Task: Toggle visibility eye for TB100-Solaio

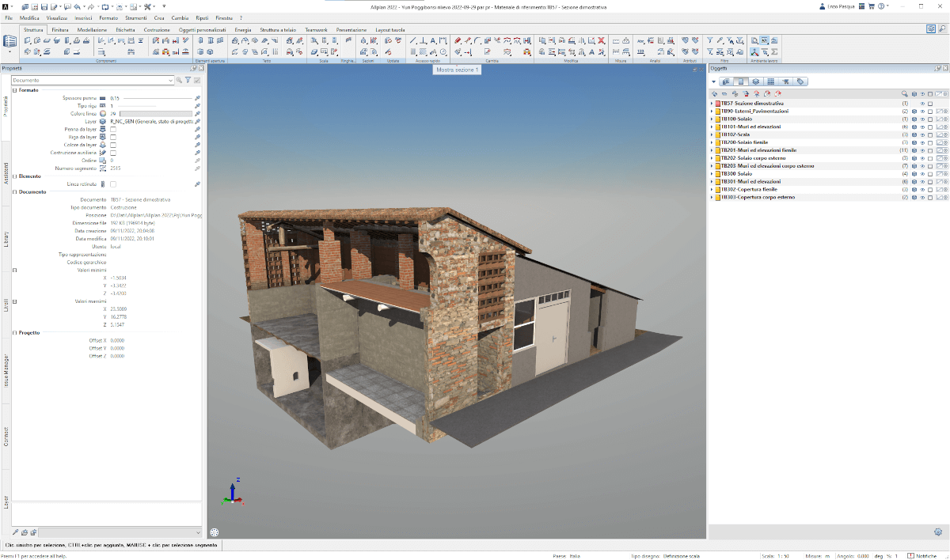Action: [922, 119]
